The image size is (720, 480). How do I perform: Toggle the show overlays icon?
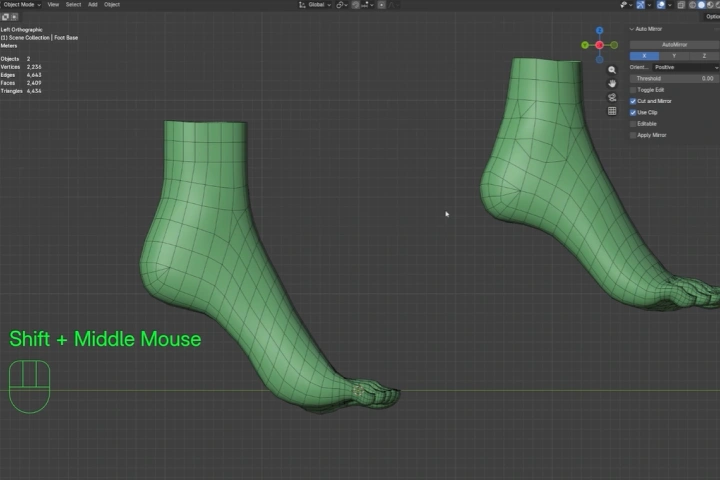[661, 5]
